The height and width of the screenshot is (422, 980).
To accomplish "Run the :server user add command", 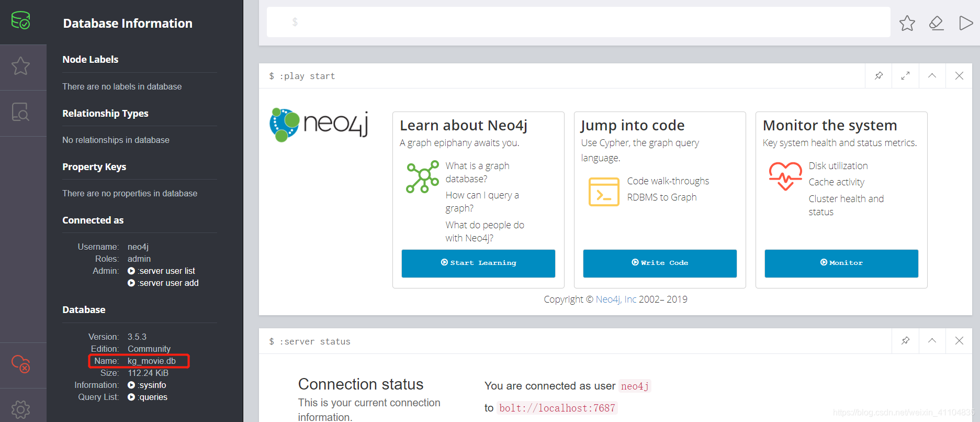I will (163, 283).
